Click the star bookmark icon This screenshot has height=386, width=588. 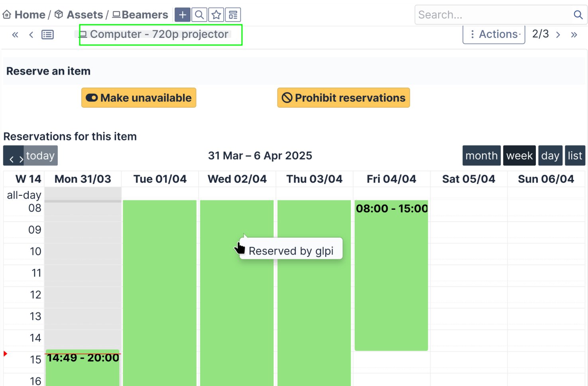point(216,15)
